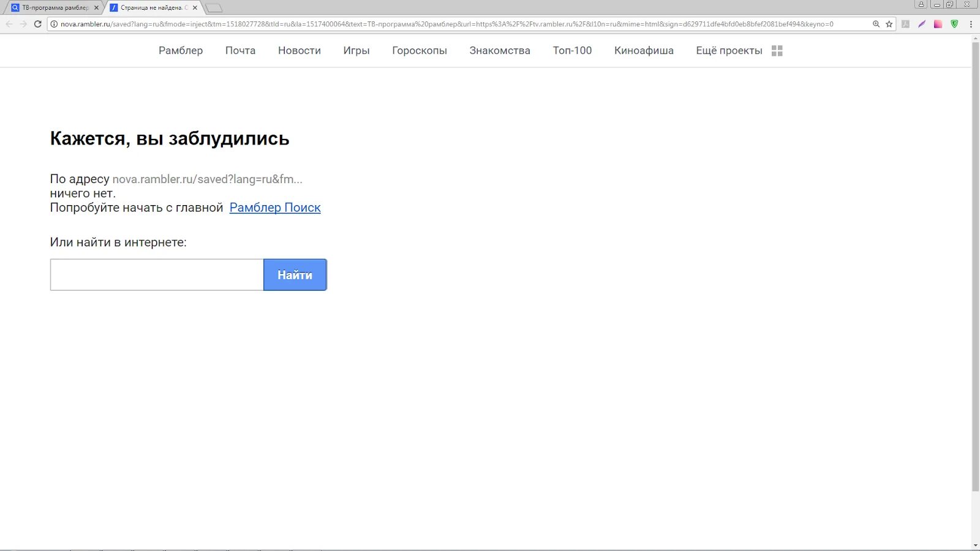This screenshot has height=551, width=980.
Task: Click the gray nova.rambler.ru/saved address text
Action: [208, 179]
